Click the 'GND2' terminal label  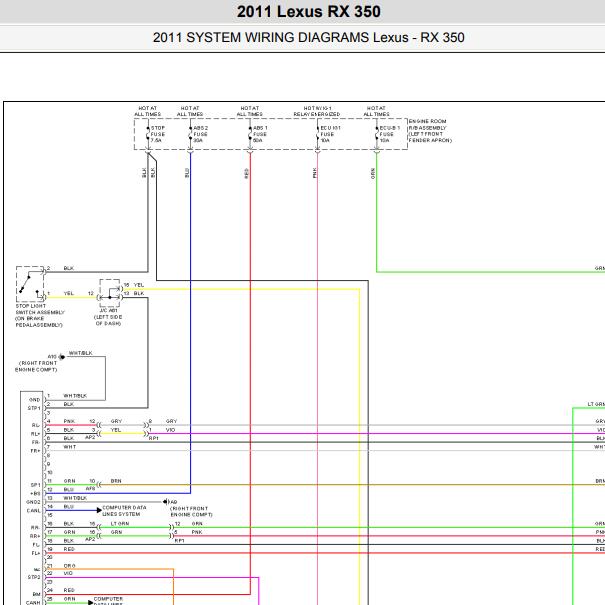(33, 502)
